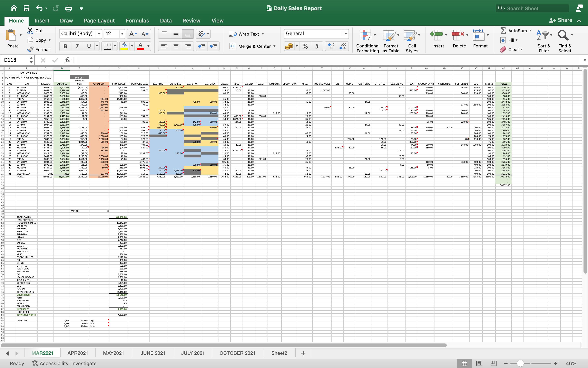Collapse the ribbon with chevron
588x368 pixels.
[x=579, y=21]
